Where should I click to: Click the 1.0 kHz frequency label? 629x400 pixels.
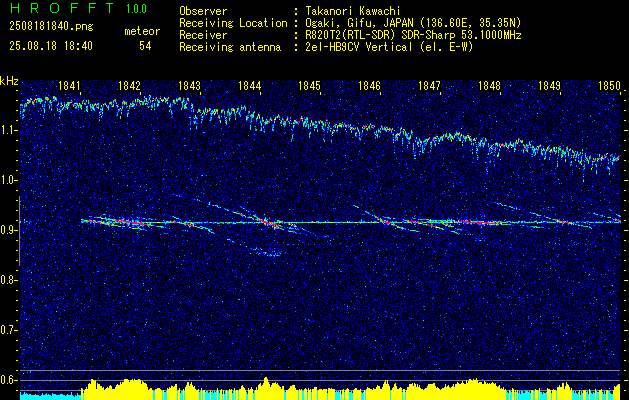(x=9, y=180)
